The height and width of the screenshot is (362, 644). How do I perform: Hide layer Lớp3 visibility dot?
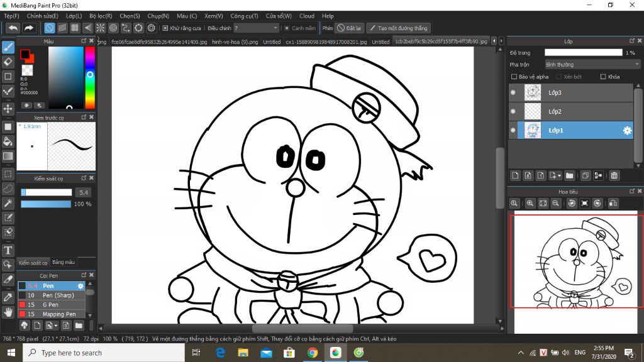tap(513, 93)
